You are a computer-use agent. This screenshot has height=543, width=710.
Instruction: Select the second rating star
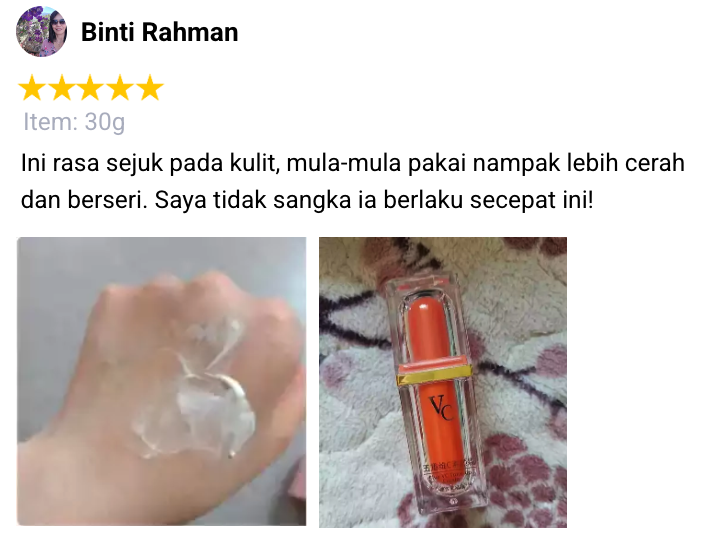(x=61, y=87)
